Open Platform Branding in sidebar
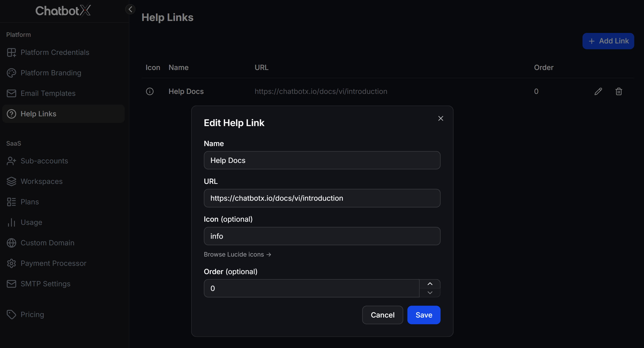Viewport: 644px width, 348px height. point(63,73)
